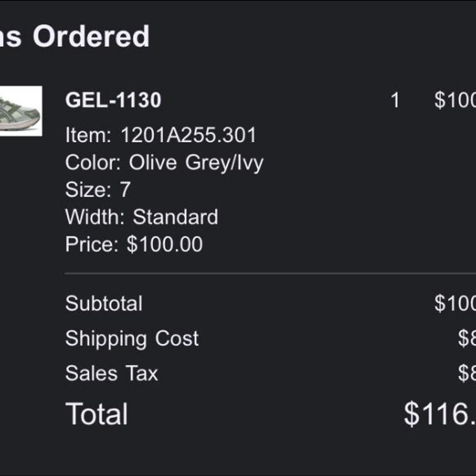This screenshot has width=476, height=476.
Task: Click the Subtotal label
Action: [x=104, y=303]
